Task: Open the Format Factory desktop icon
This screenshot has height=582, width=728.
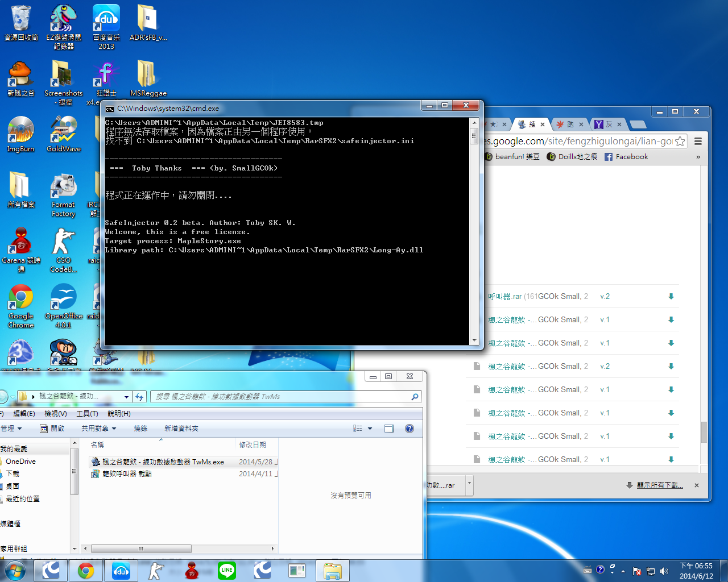Action: tap(63, 195)
